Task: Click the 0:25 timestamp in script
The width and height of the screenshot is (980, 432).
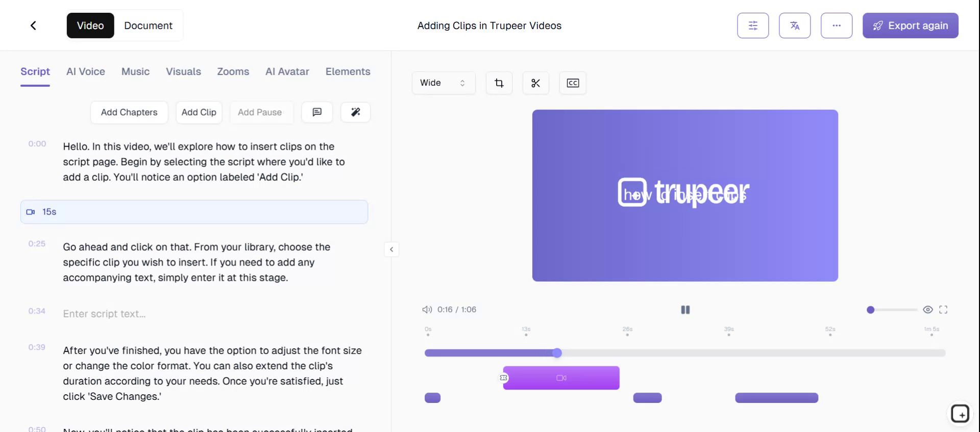Action: click(x=37, y=244)
